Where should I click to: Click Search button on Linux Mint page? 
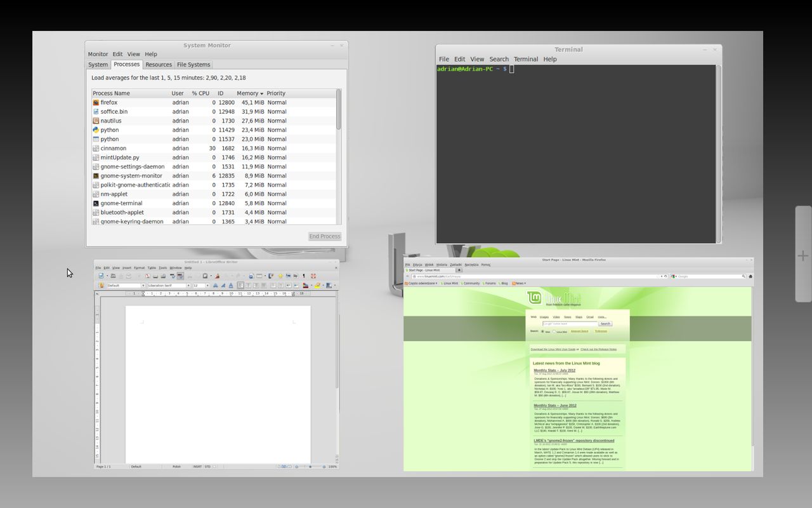coord(605,324)
